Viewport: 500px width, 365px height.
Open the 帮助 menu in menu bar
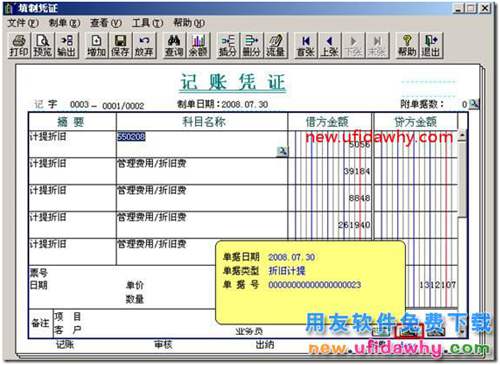pos(189,23)
